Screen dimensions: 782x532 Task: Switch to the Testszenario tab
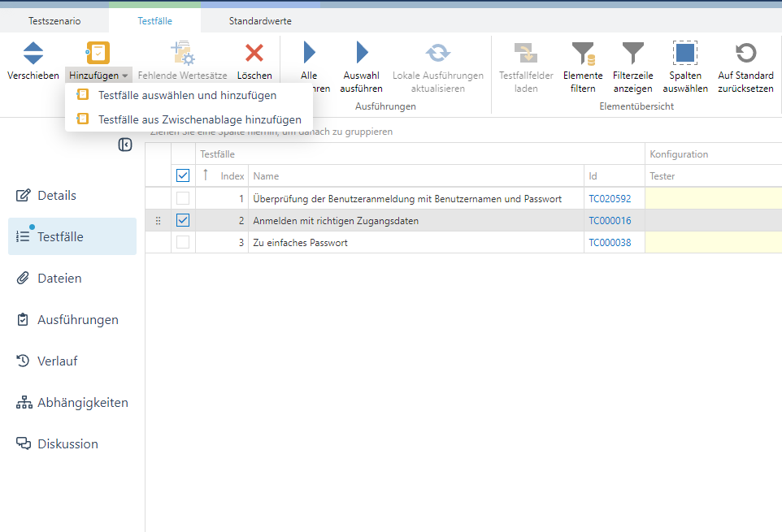tap(54, 21)
